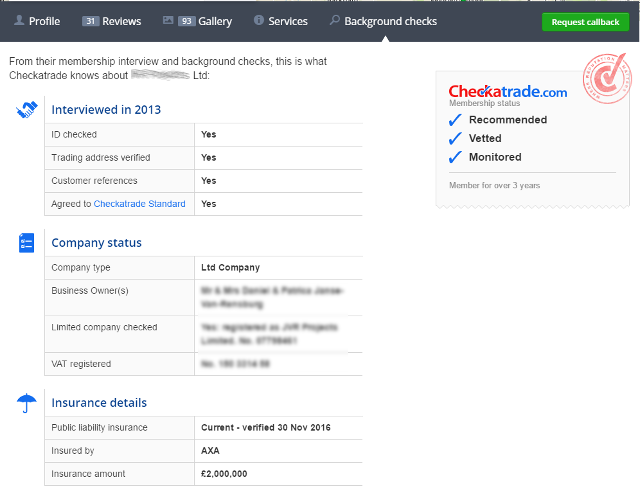Click the Checkatrade.com logo
640x491 pixels.
tap(507, 92)
